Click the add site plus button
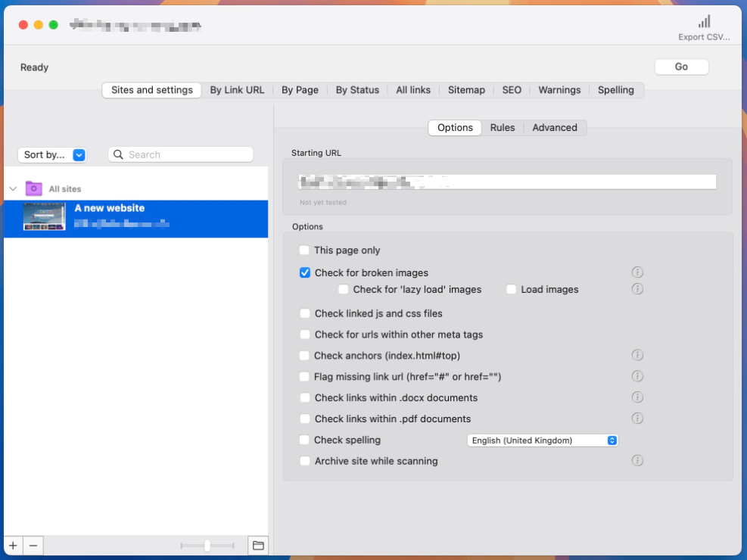747x560 pixels. click(x=13, y=546)
